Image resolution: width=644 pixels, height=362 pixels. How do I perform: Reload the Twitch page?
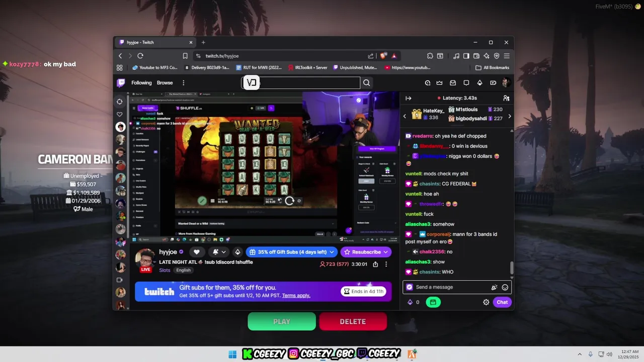[x=140, y=56]
